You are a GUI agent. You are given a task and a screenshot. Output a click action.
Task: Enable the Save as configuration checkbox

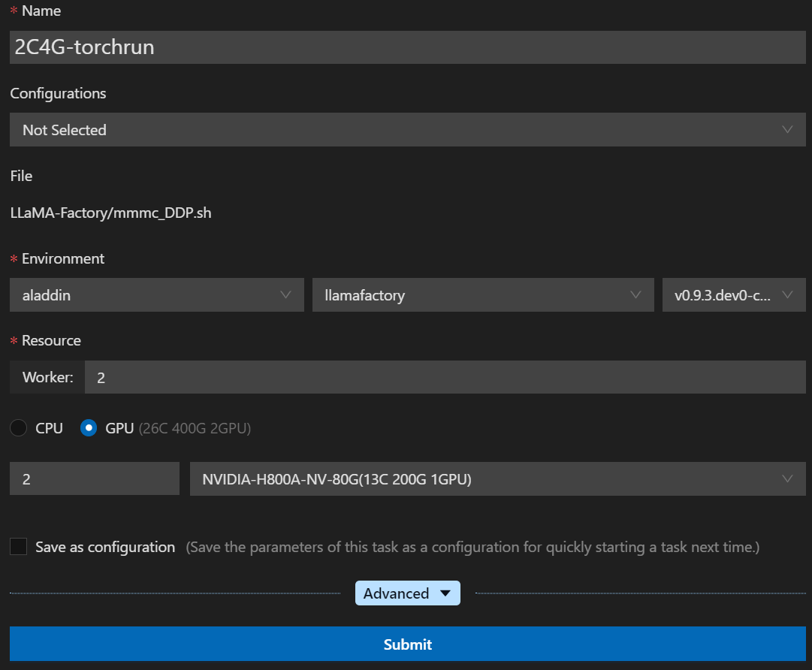[x=19, y=547]
